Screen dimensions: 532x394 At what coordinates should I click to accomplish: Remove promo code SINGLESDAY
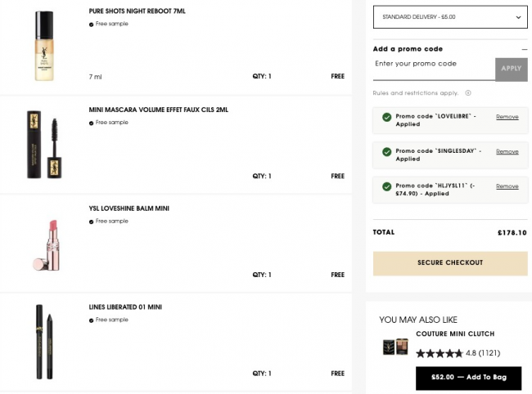(x=507, y=151)
